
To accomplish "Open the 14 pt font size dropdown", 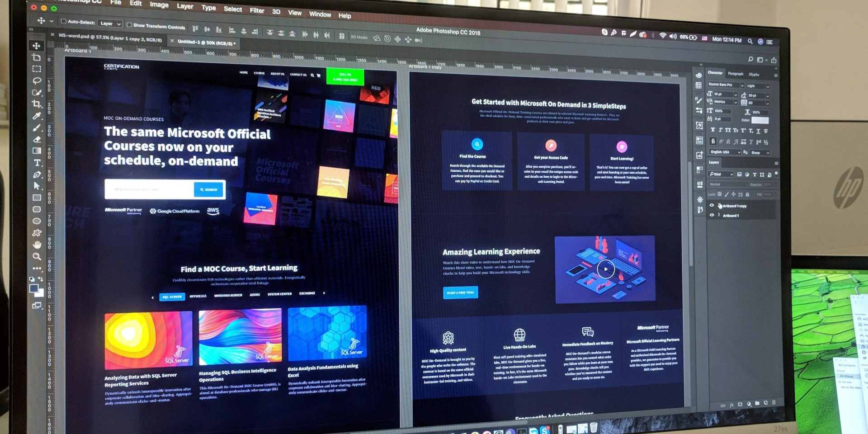I will [726, 94].
